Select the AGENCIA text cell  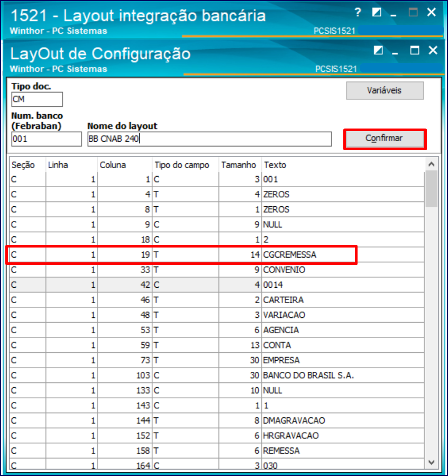coord(343,330)
